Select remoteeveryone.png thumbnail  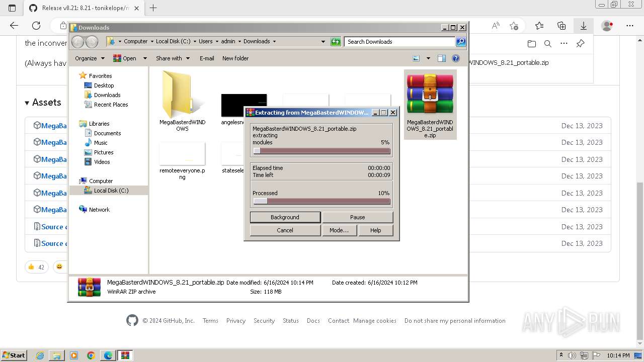click(x=182, y=161)
